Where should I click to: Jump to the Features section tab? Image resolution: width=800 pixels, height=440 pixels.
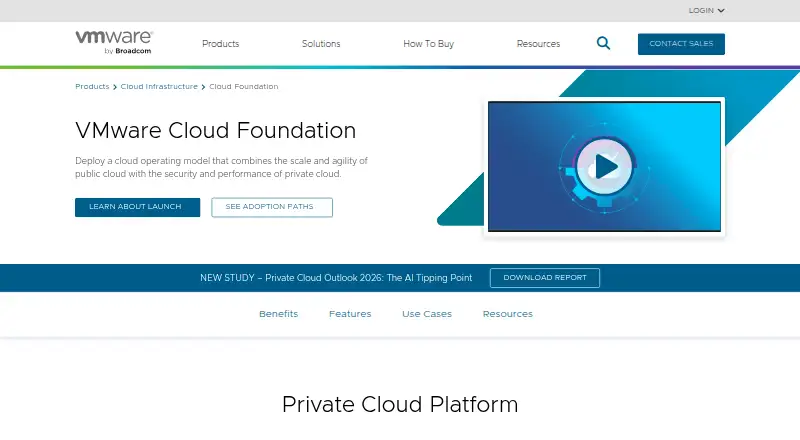click(350, 314)
